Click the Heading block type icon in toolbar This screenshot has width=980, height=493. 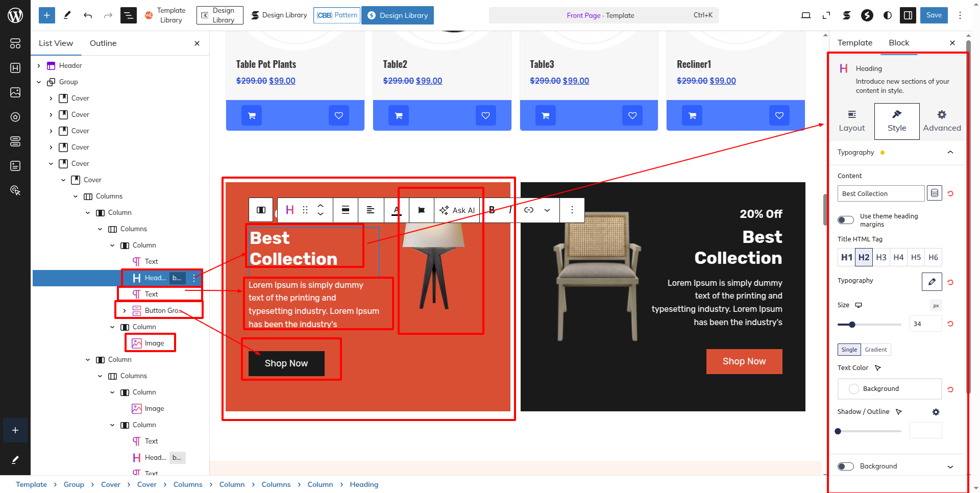tap(289, 210)
